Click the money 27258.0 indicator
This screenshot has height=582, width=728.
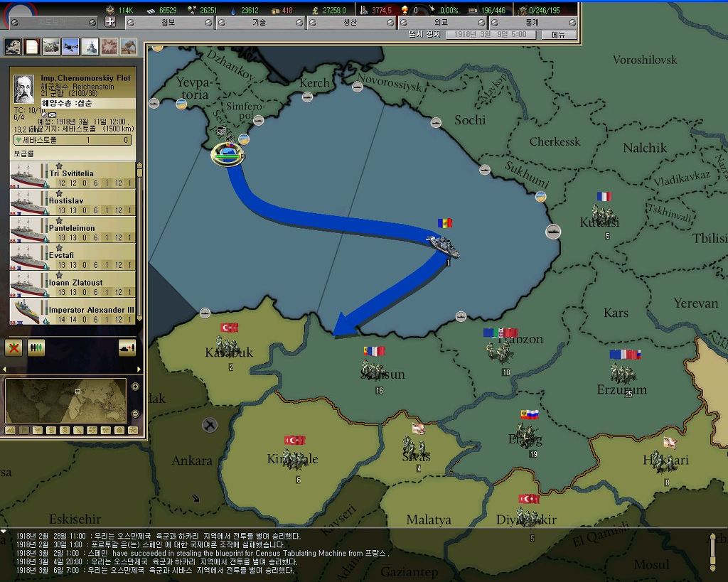coord(330,10)
